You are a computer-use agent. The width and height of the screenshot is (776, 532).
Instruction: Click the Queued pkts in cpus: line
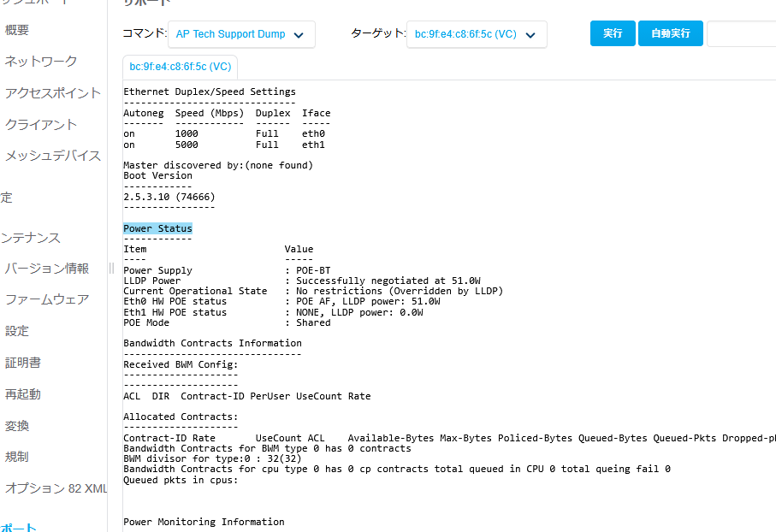(181, 481)
